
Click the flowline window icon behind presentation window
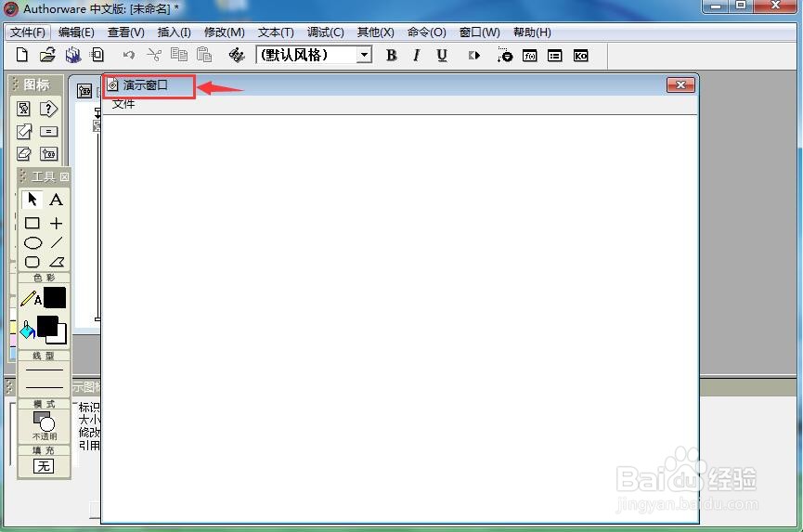coord(84,91)
